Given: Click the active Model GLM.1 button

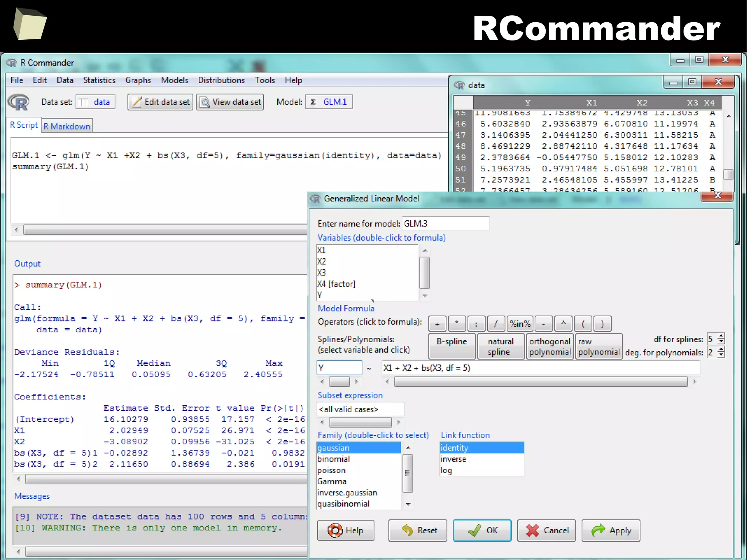Looking at the screenshot, I should pos(329,102).
